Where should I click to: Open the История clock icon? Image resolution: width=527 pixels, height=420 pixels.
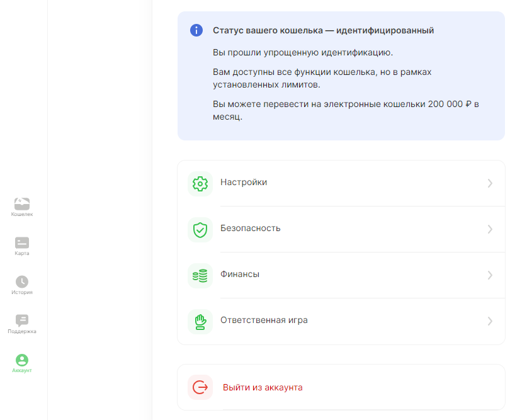(22, 281)
